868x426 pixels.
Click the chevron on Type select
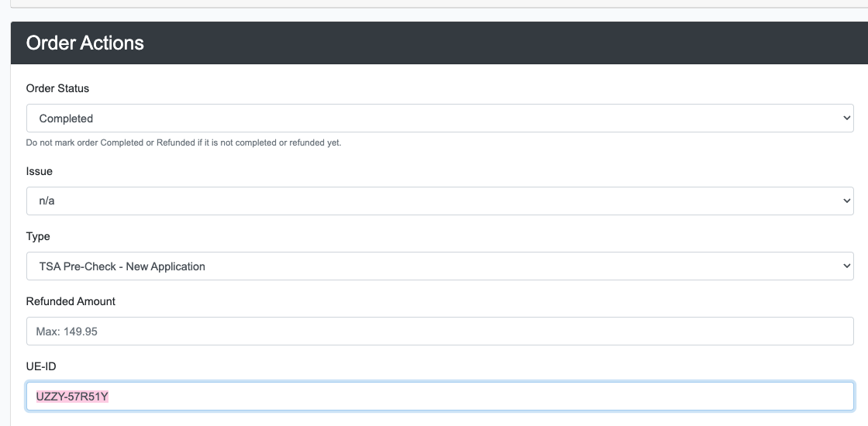click(846, 266)
